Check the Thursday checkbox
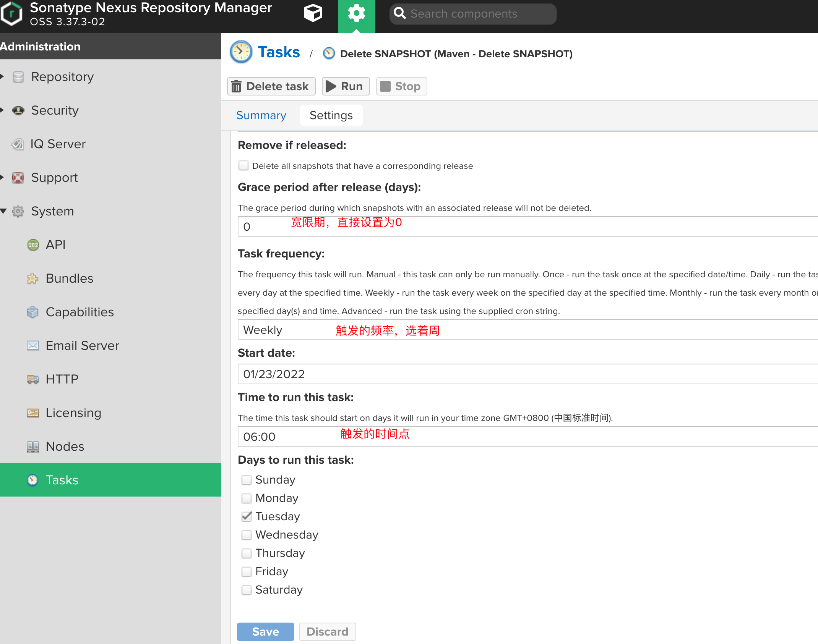 tap(247, 553)
